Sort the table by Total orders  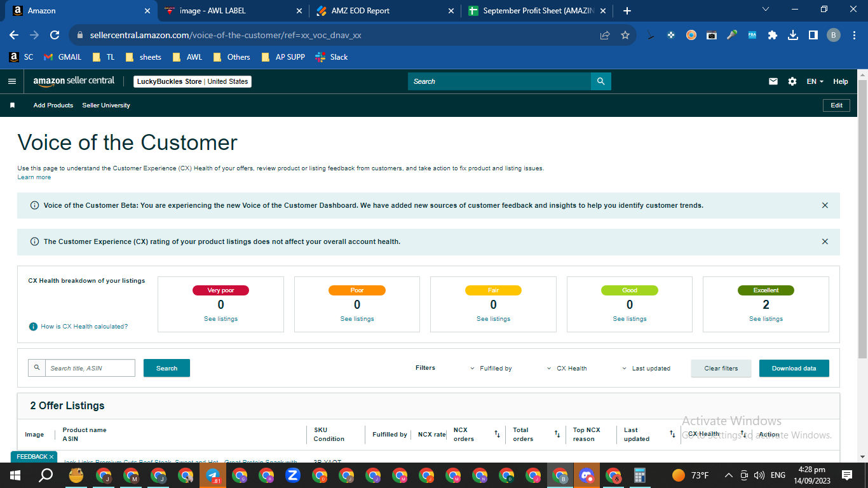point(557,434)
